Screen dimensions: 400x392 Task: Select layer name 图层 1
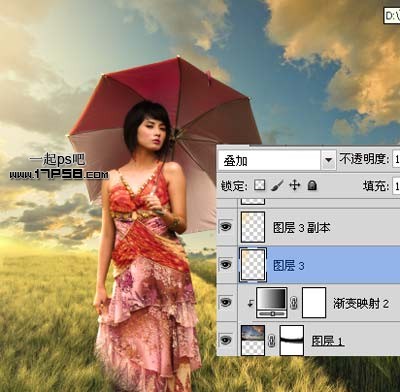(x=328, y=341)
